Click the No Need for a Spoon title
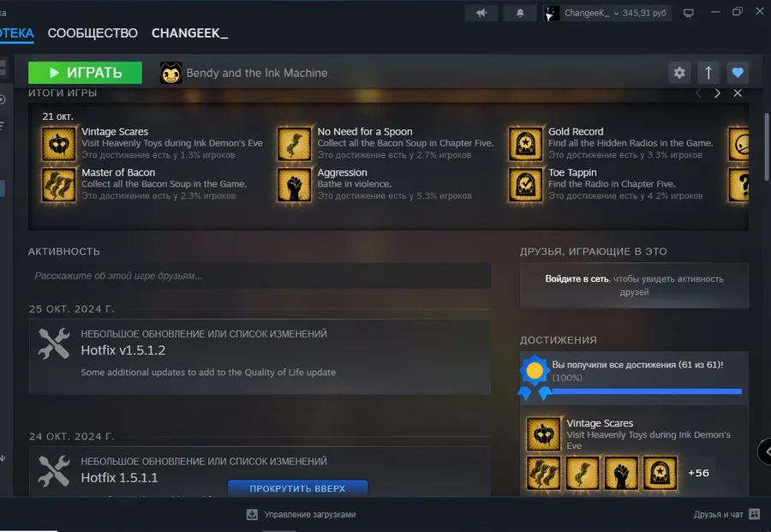 (365, 132)
